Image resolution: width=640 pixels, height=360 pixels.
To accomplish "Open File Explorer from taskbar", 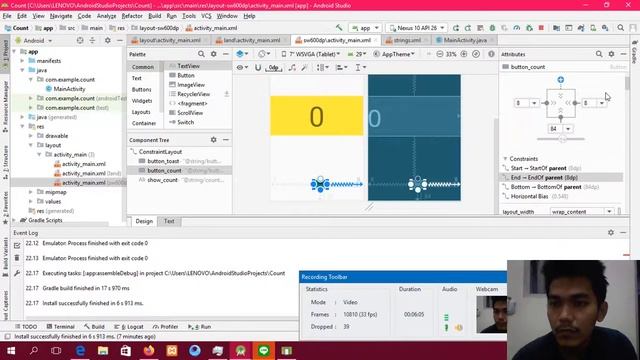I will tap(103, 351).
